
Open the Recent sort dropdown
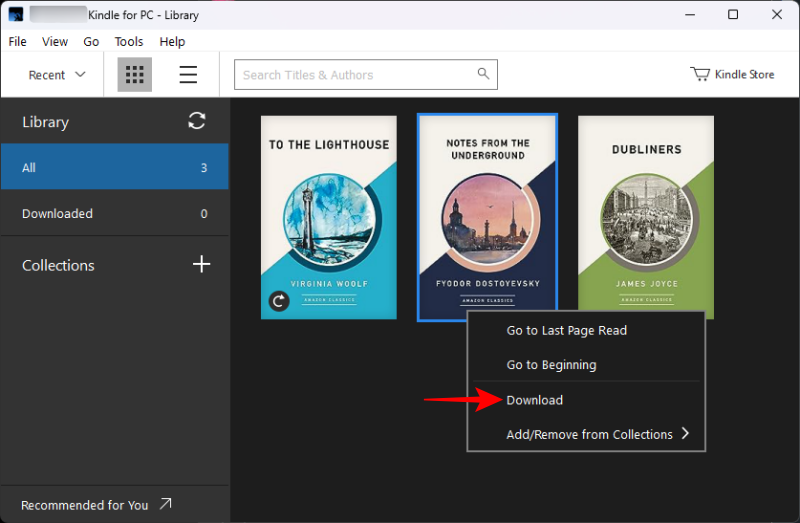coord(57,75)
